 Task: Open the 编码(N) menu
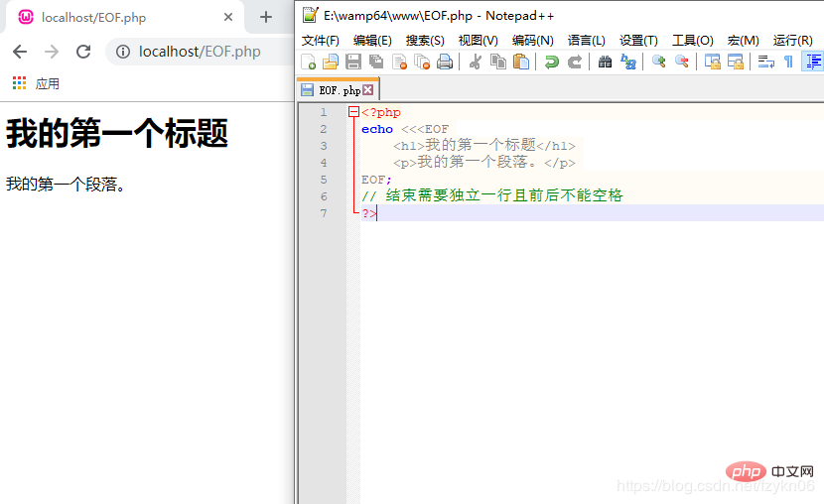click(533, 41)
